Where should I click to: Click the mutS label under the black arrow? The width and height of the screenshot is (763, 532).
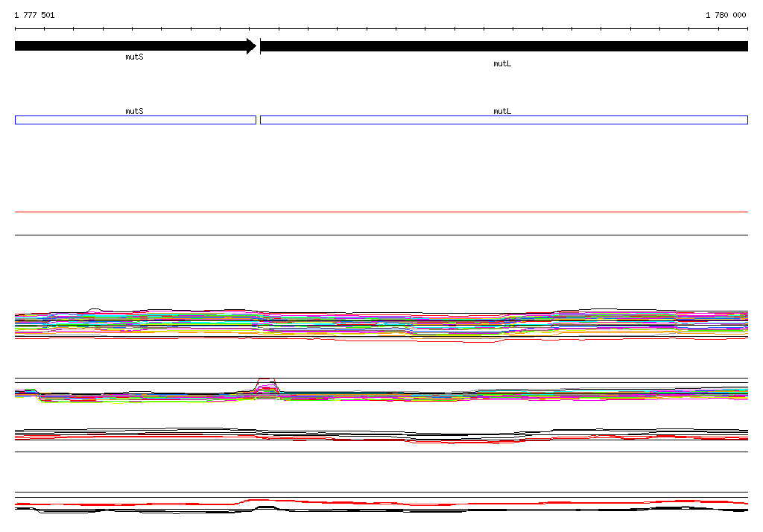[x=134, y=57]
